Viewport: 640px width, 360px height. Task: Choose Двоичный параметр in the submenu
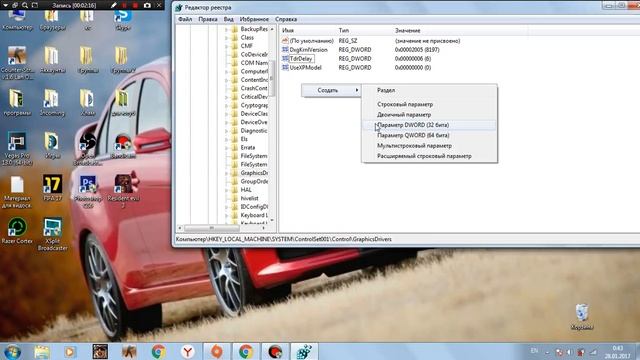[429, 115]
